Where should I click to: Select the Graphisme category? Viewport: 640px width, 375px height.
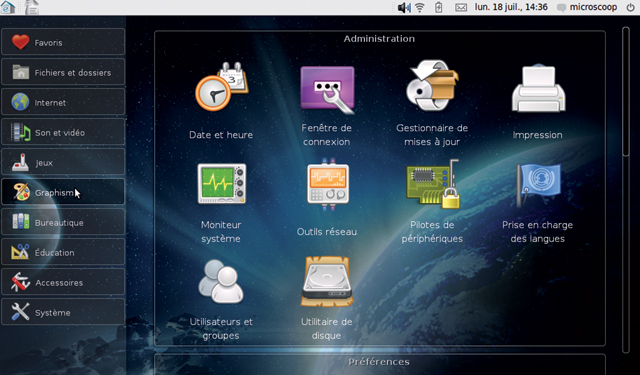pos(63,192)
